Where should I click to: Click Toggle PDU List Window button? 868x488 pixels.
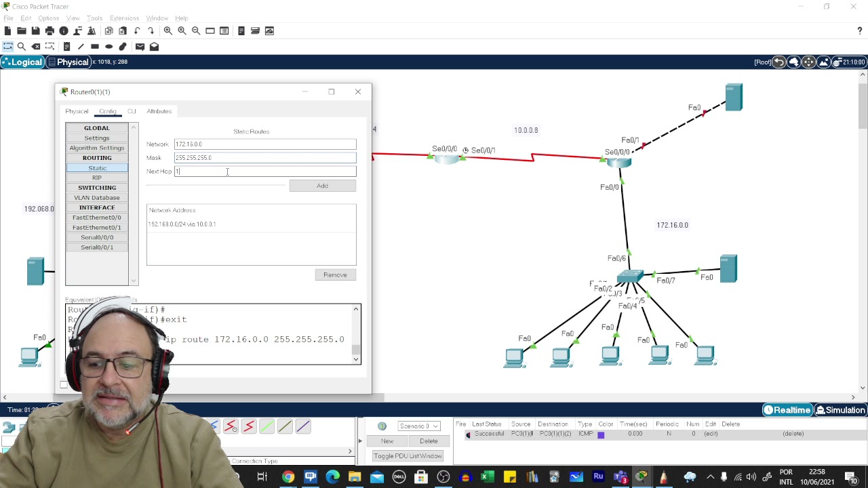coord(408,456)
